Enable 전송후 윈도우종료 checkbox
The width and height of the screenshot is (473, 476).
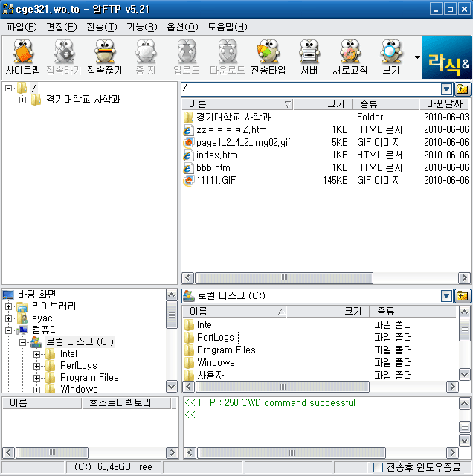point(378,467)
